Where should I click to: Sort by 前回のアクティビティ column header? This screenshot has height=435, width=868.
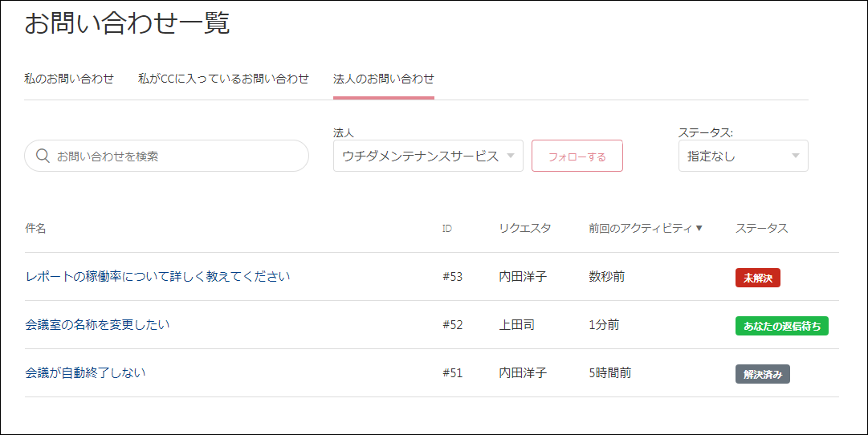pos(639,229)
